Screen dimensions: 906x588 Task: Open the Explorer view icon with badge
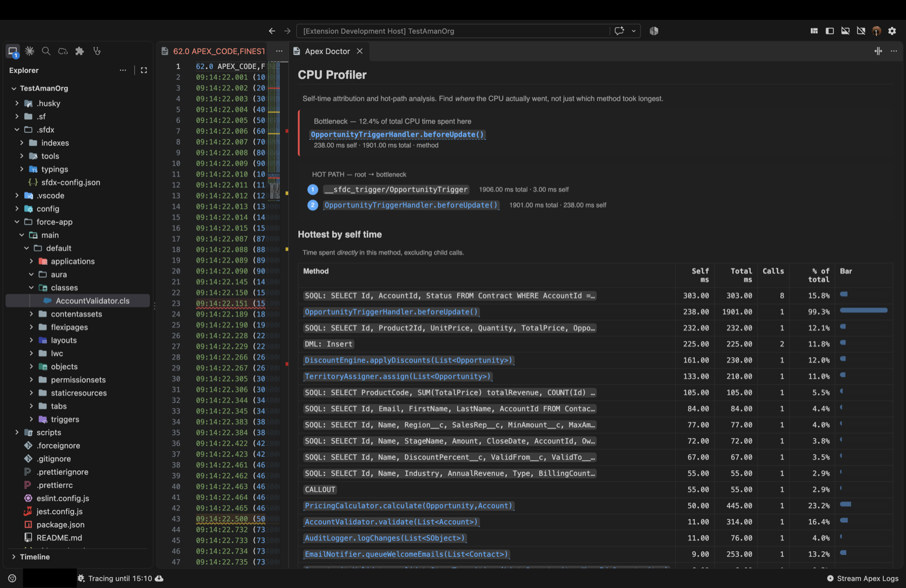13,51
